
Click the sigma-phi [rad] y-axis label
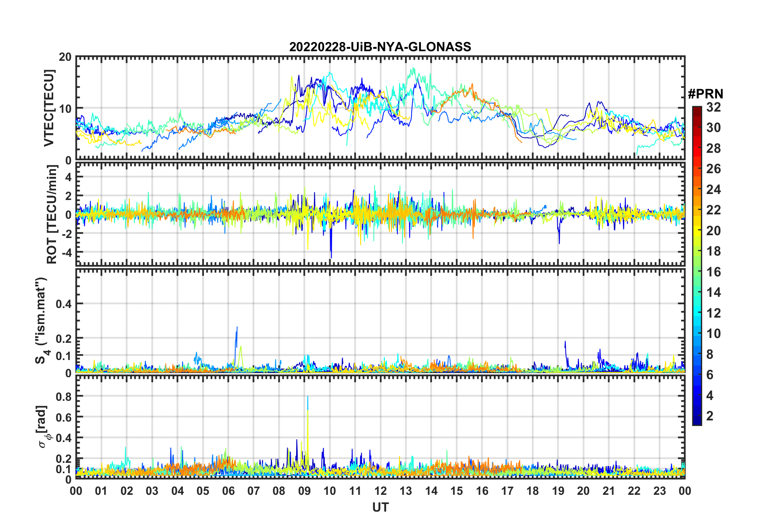pyautogui.click(x=43, y=427)
